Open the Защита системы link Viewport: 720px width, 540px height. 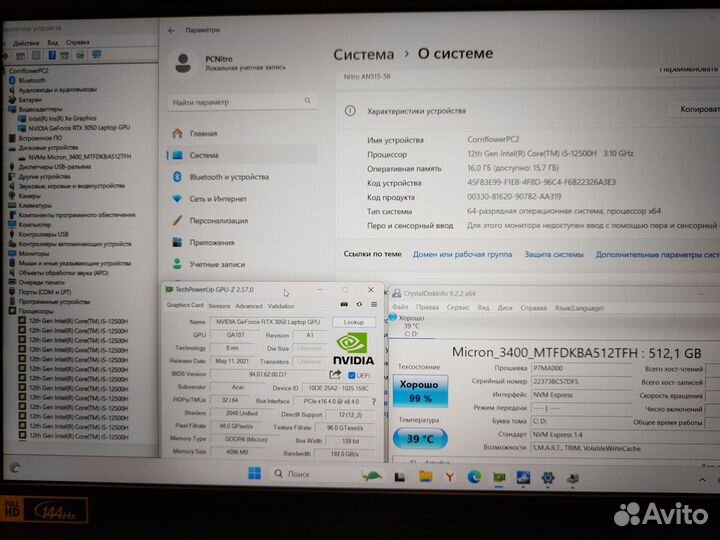click(x=553, y=254)
